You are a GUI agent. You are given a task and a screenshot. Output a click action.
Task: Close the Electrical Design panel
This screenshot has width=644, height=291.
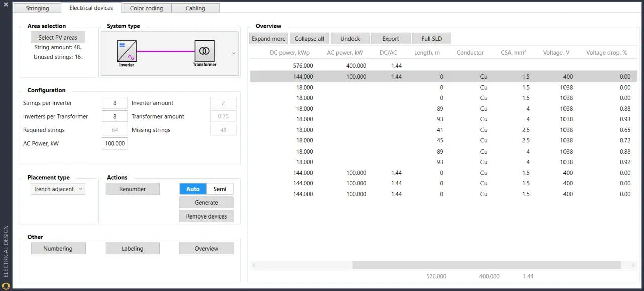(x=6, y=4)
